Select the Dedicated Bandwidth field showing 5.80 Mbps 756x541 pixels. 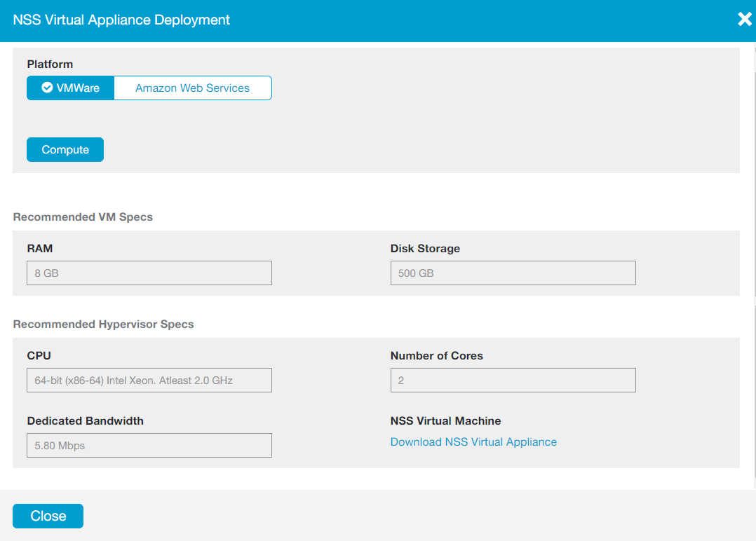pyautogui.click(x=149, y=445)
